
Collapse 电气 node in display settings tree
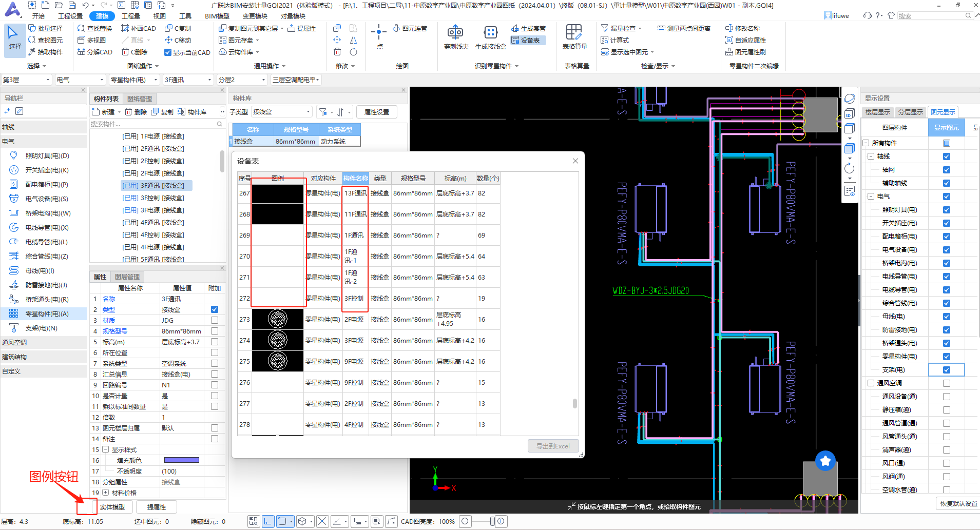point(871,197)
